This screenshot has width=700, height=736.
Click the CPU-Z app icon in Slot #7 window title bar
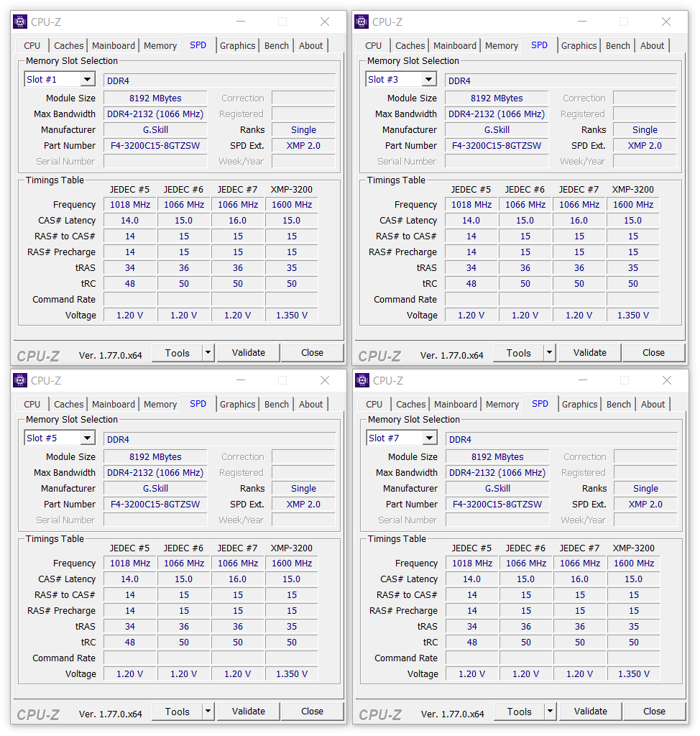(x=362, y=380)
